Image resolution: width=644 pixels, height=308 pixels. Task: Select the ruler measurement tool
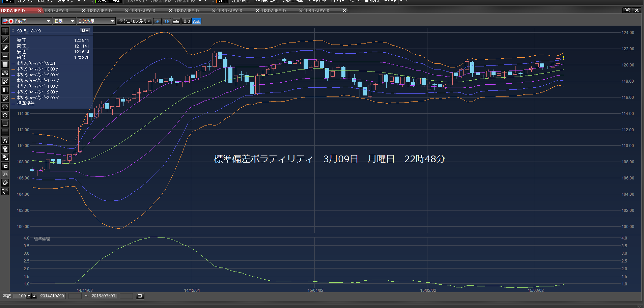5,48
